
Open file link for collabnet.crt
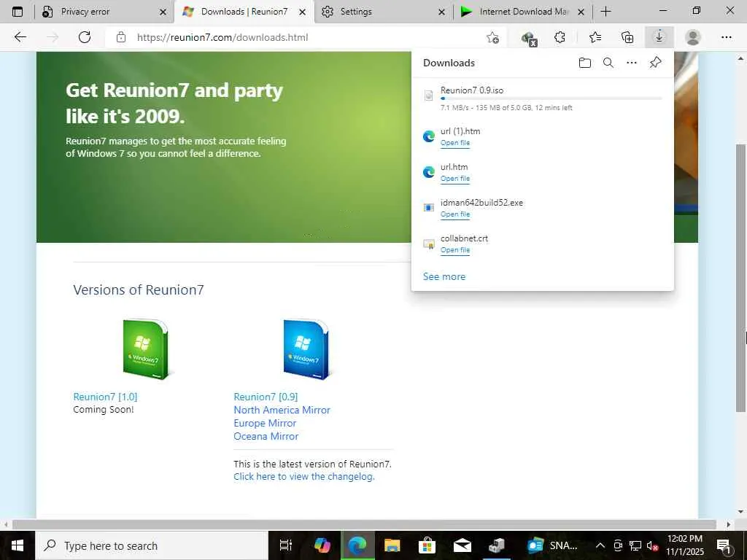click(455, 250)
